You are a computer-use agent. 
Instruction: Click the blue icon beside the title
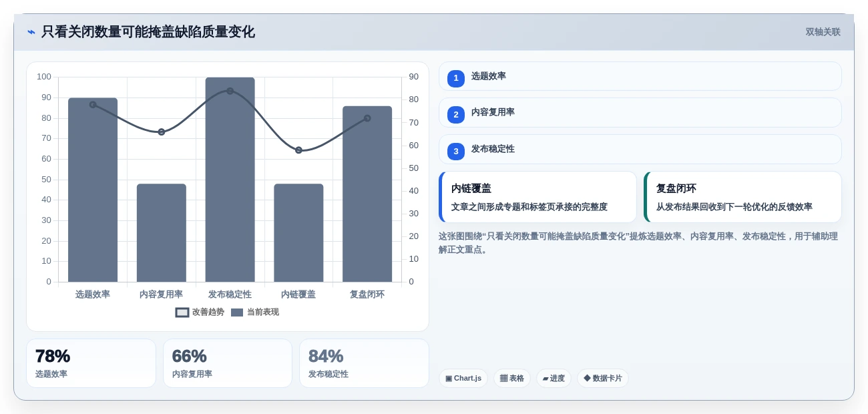31,32
